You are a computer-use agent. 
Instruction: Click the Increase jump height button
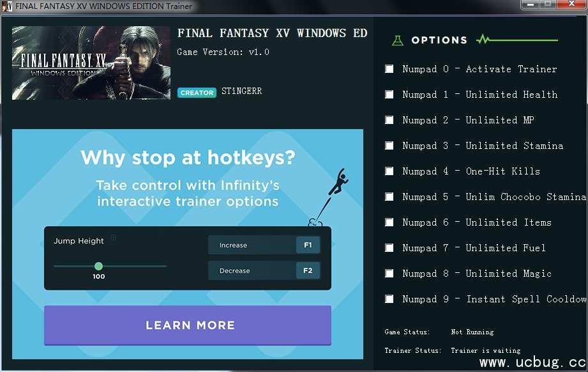(264, 245)
